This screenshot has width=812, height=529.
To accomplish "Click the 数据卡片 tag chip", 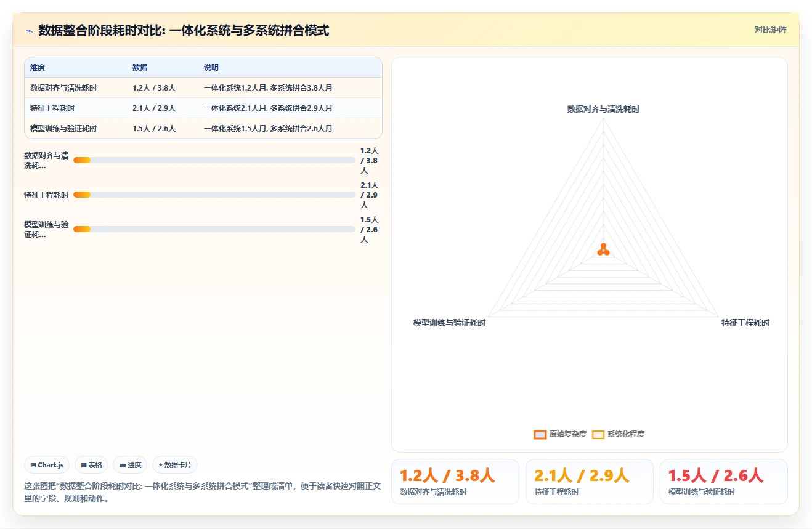I will pos(175,465).
